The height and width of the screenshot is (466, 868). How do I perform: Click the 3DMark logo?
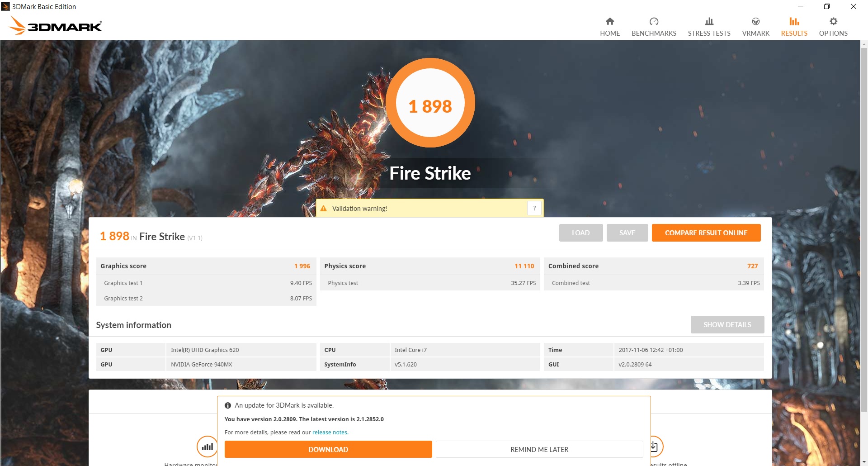(56, 26)
